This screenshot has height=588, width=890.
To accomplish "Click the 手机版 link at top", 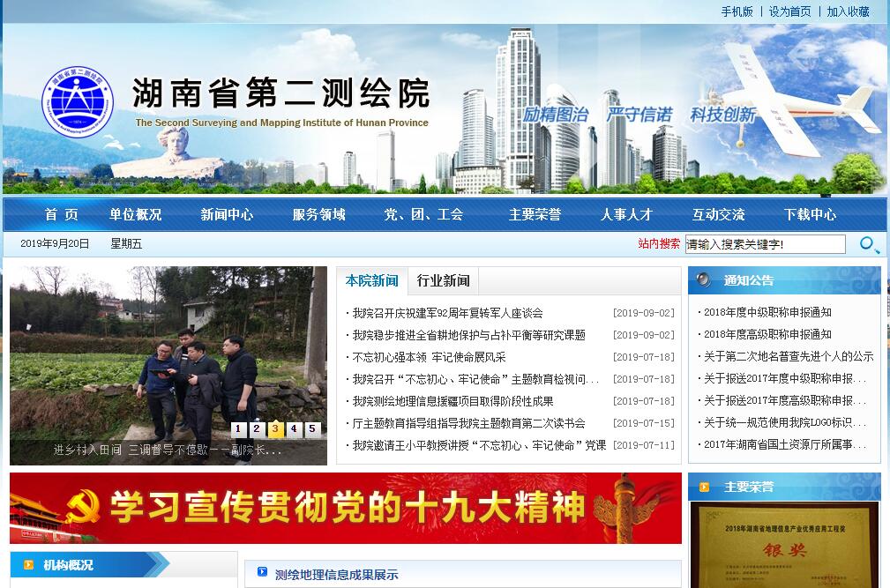I will pos(737,11).
